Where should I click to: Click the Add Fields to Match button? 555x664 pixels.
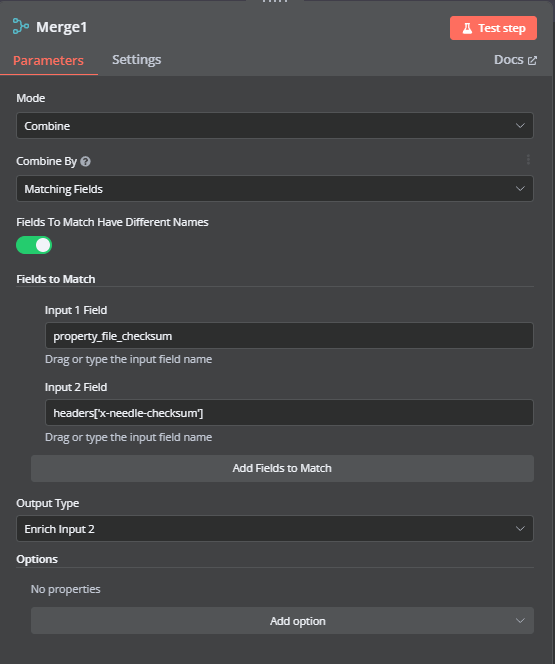[x=282, y=468]
